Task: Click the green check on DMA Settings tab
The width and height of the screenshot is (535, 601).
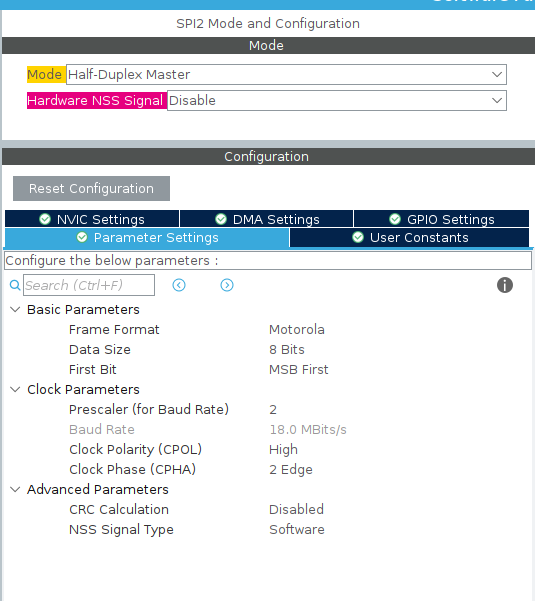Action: pos(221,219)
